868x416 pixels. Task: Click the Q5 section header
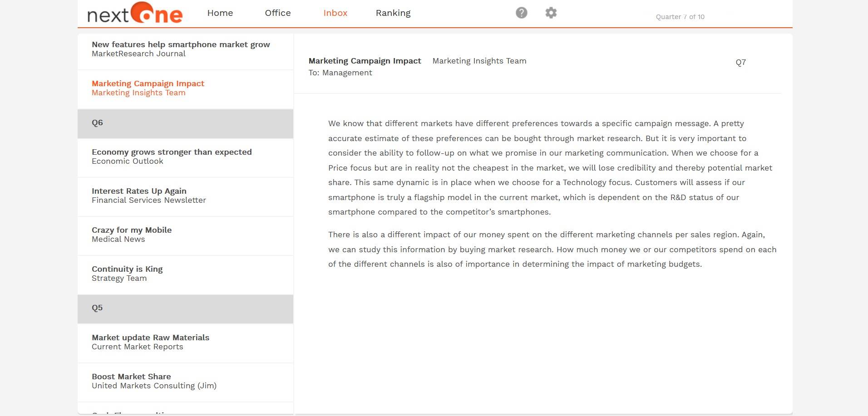pos(185,309)
